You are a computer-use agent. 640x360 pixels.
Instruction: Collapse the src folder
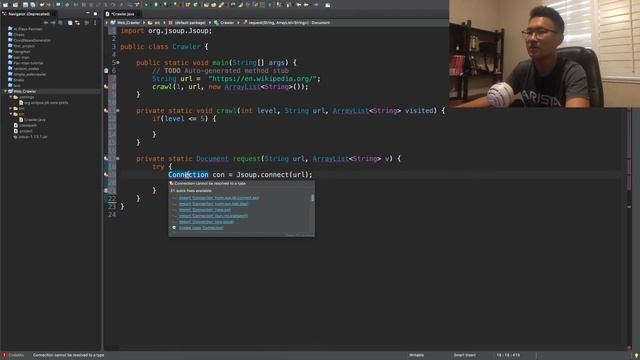(x=11, y=114)
